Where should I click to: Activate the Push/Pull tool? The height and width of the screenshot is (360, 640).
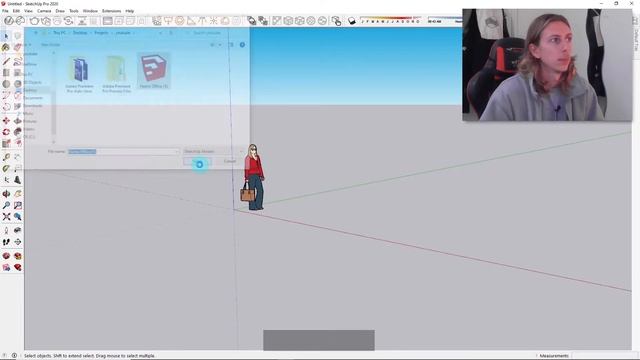tap(18, 121)
